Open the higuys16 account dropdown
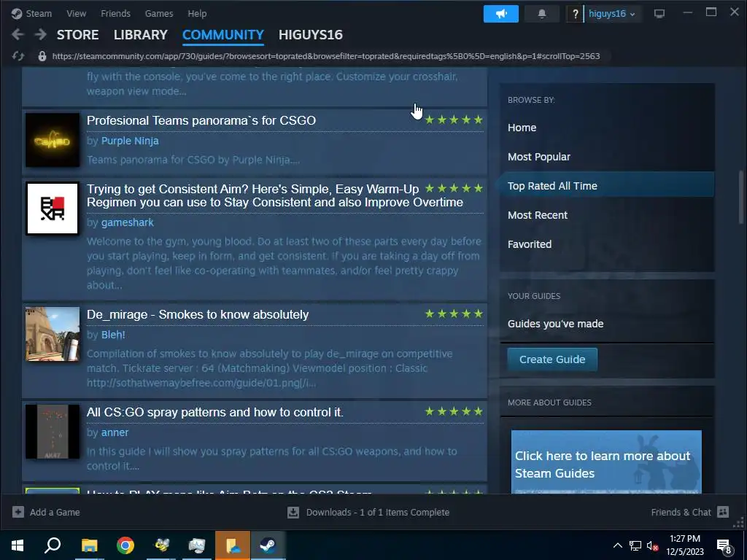The image size is (747, 560). point(612,14)
